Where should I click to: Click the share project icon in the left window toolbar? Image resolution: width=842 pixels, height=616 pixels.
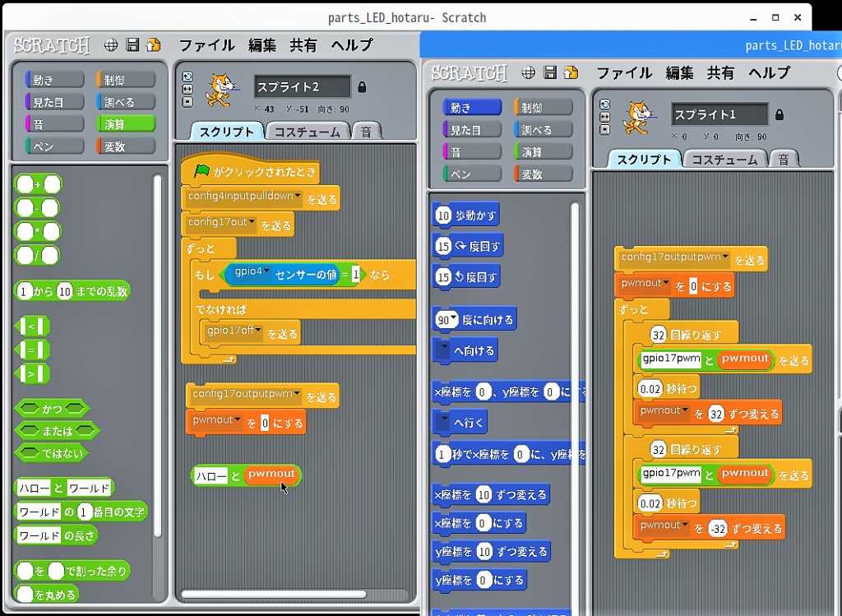[153, 45]
